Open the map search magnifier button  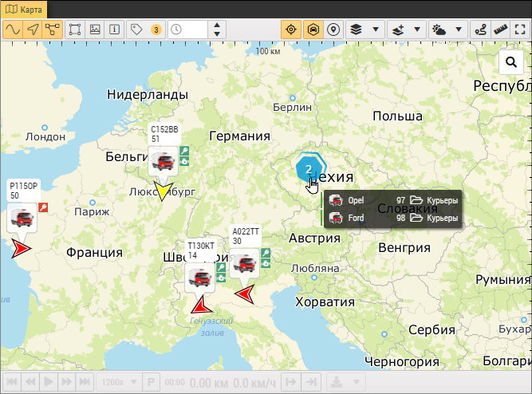[511, 62]
